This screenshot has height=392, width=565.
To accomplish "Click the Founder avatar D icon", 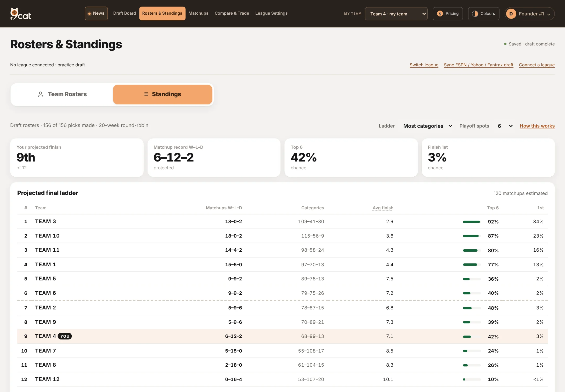I will click(x=511, y=14).
